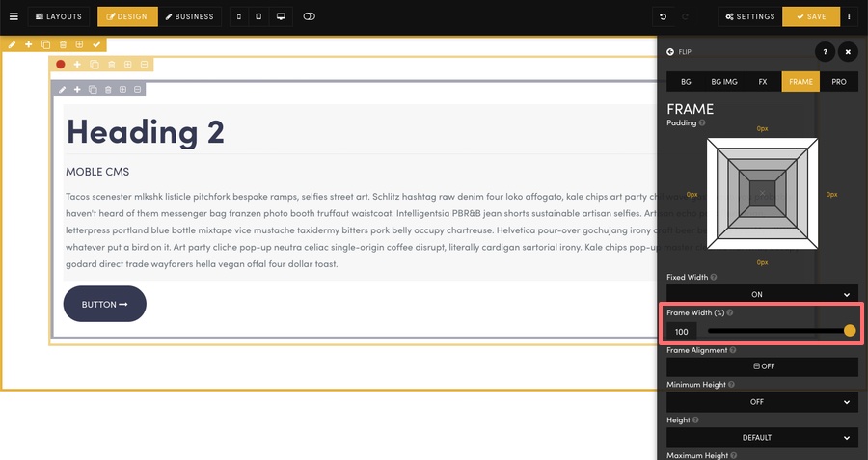Click minus-box icon on gray toolbar

point(137,89)
